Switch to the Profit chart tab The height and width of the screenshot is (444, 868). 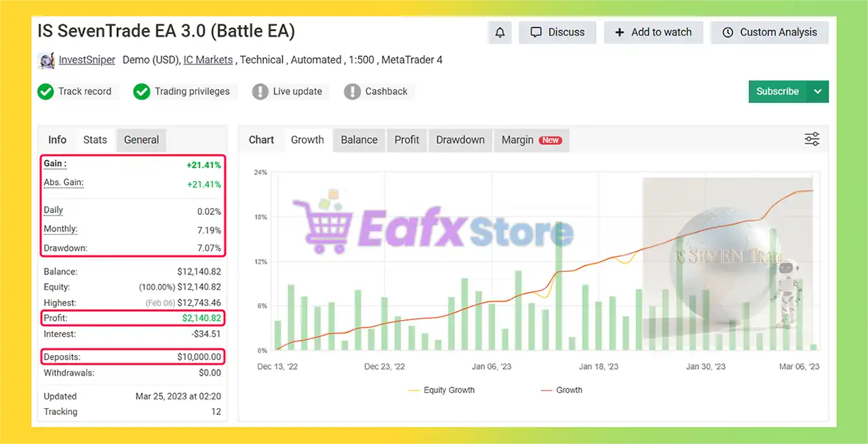407,140
